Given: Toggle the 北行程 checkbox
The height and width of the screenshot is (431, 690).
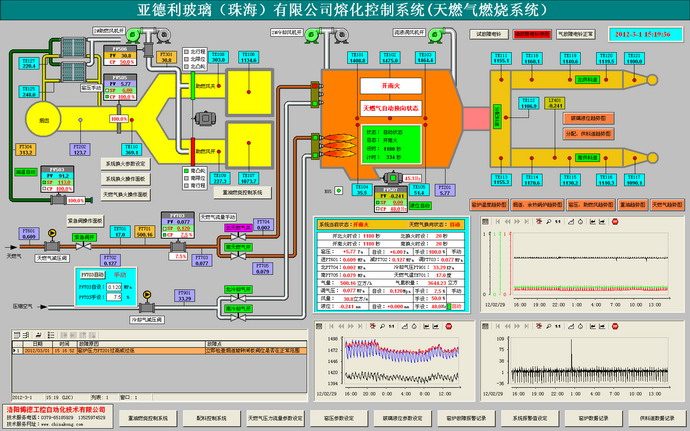Looking at the screenshot, I should click(186, 52).
